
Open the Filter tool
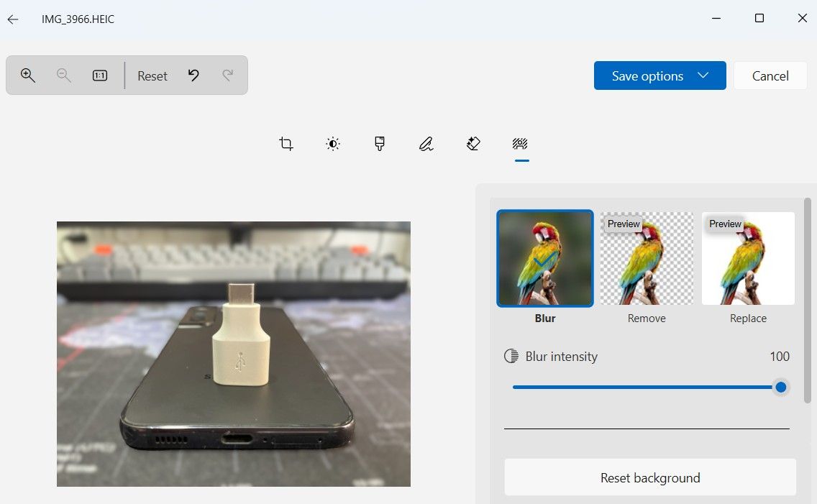click(380, 144)
